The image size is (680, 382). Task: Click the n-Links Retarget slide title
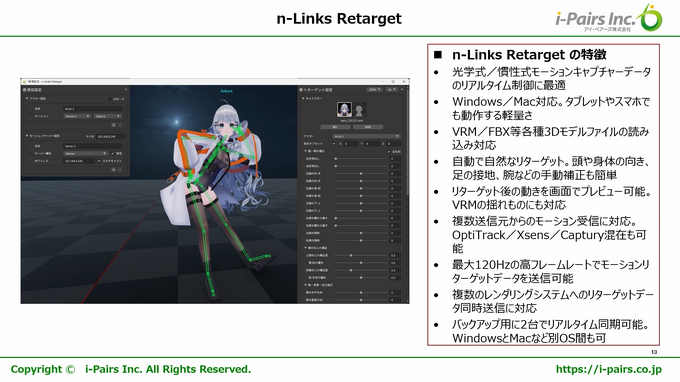(339, 19)
